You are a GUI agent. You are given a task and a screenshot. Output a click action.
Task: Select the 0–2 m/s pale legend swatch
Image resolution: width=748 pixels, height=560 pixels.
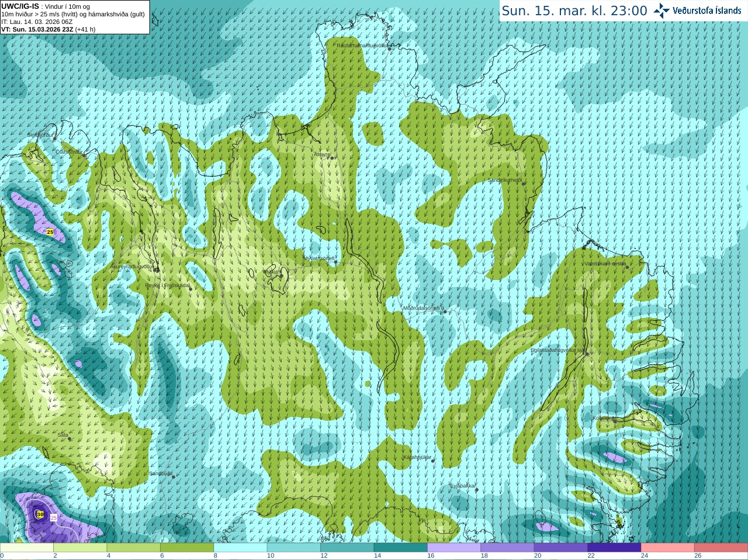(27, 548)
